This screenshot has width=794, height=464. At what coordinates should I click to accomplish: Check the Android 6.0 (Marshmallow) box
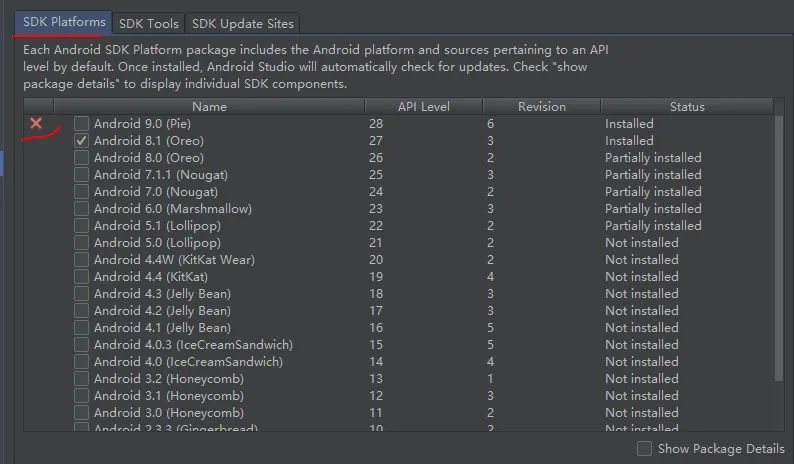point(81,209)
